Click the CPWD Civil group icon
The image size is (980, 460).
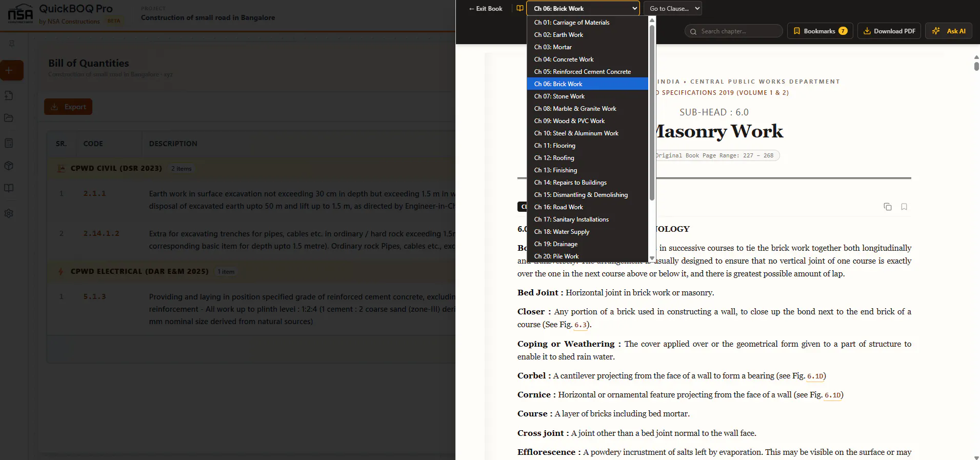pos(61,169)
